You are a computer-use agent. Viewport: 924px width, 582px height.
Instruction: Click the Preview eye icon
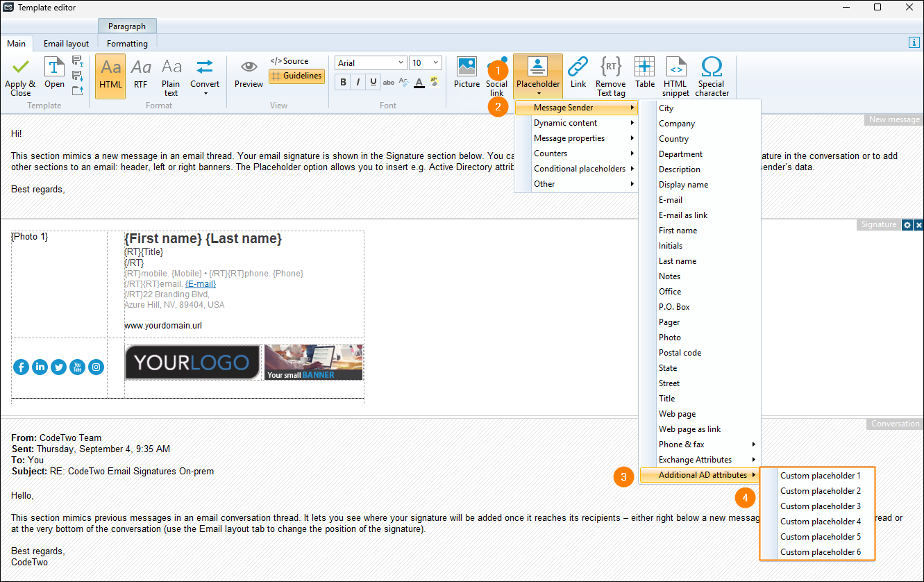coord(249,67)
